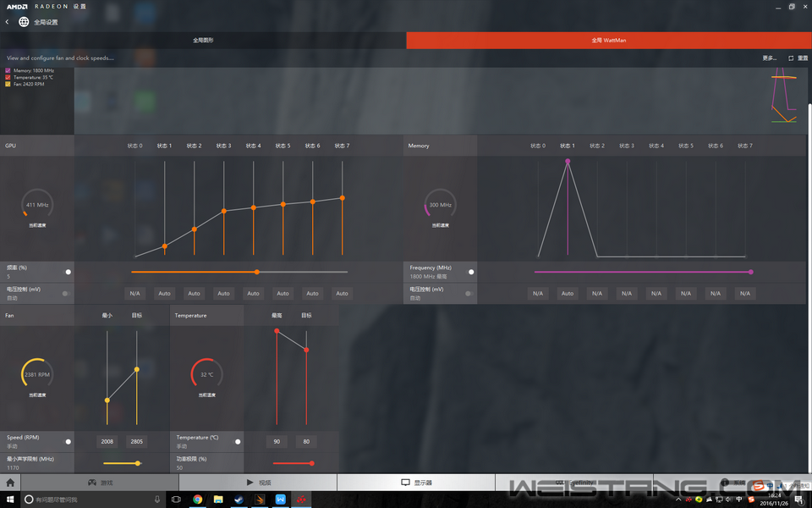812x508 pixels.
Task: Toggle GPU voltage control (mV) switch
Action: point(65,293)
